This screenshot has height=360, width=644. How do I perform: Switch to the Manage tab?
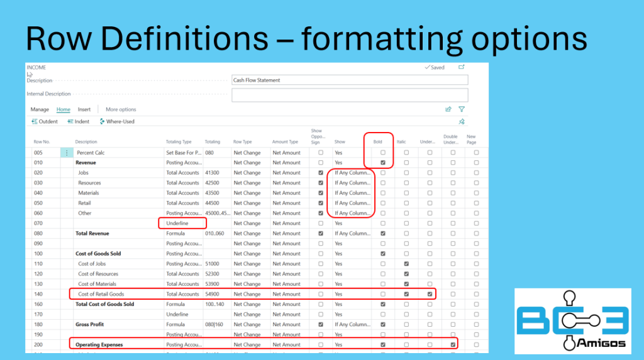pyautogui.click(x=40, y=109)
